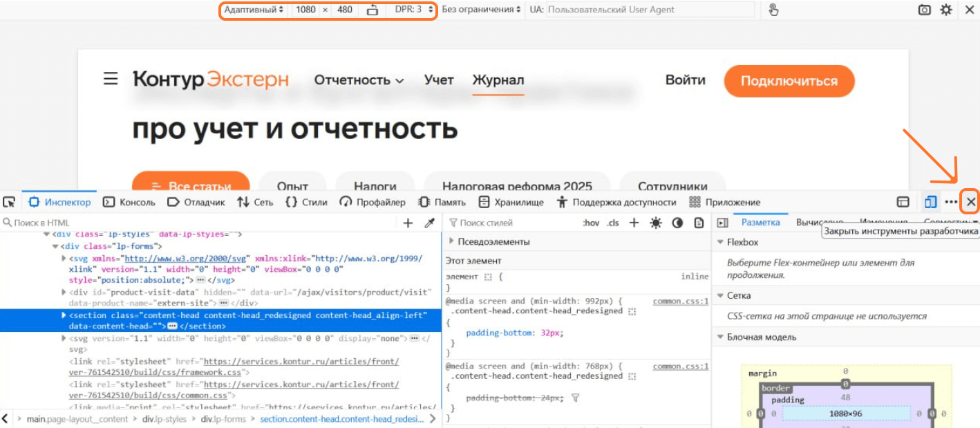Toggle the three-pane inspector sidebar
Viewport: 980px width, 428px height.
[x=722, y=223]
